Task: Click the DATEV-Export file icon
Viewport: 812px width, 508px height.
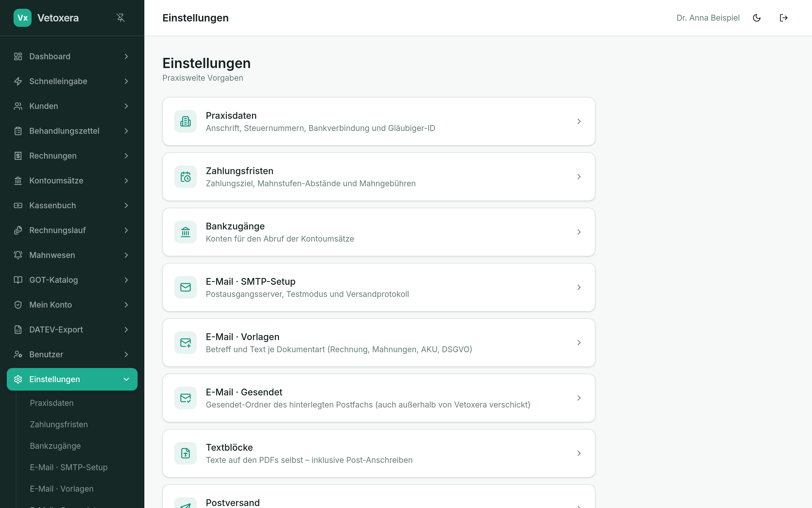Action: [18, 330]
